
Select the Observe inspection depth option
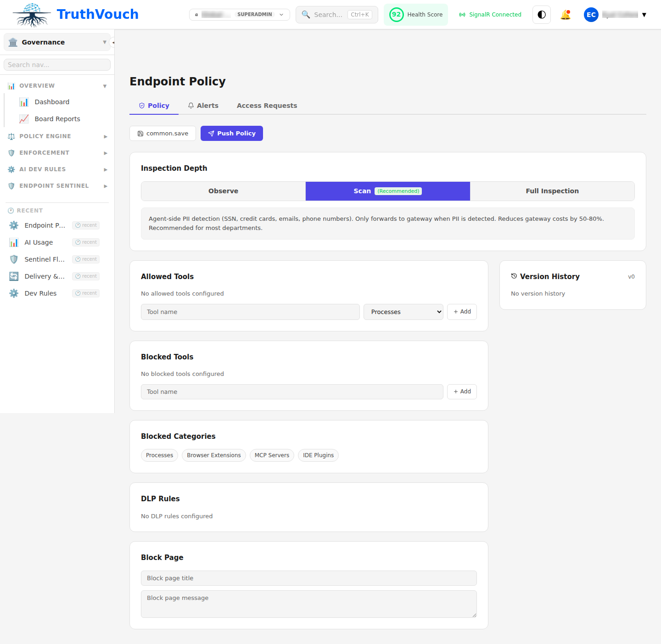223,191
